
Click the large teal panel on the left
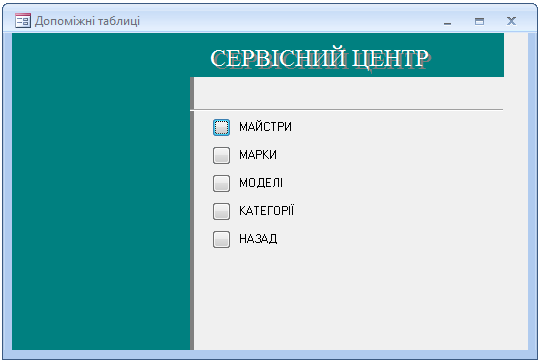(101, 191)
